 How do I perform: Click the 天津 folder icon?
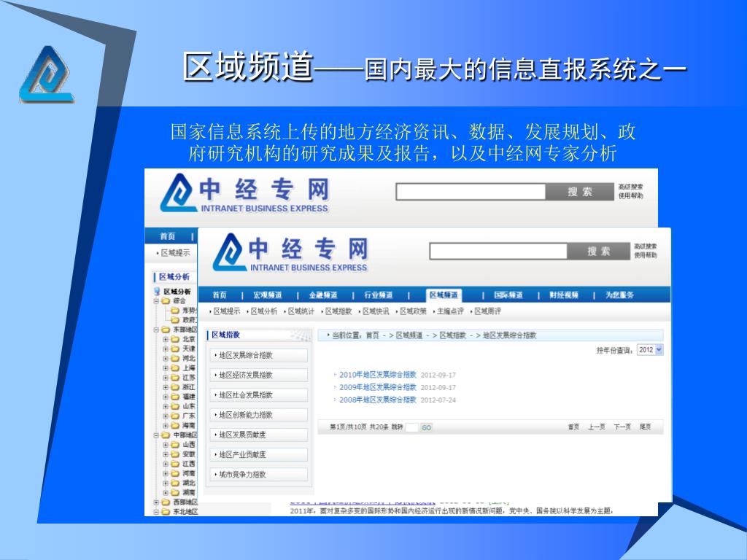[x=175, y=349]
